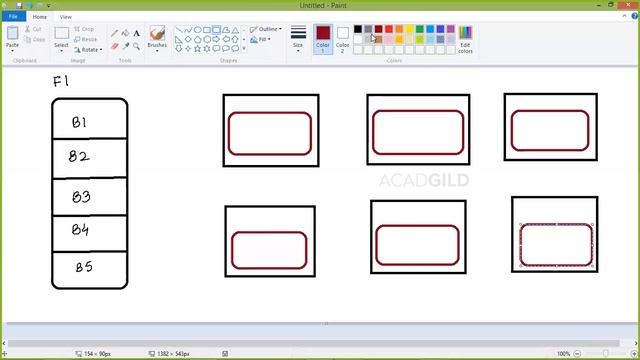
Task: Pick the yellow color swatch
Action: [x=409, y=29]
